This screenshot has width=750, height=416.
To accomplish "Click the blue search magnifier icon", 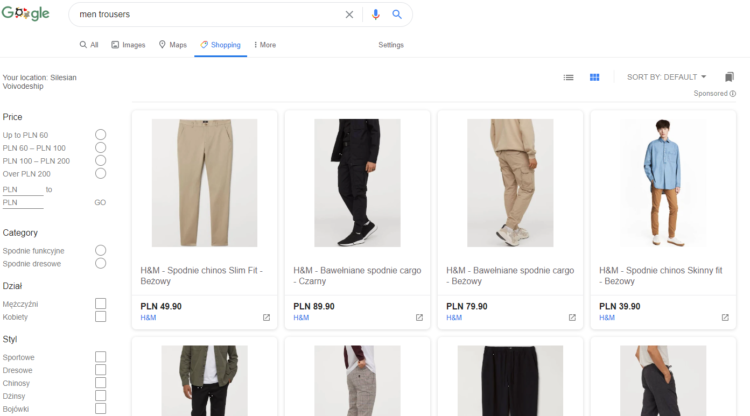I will click(x=397, y=15).
